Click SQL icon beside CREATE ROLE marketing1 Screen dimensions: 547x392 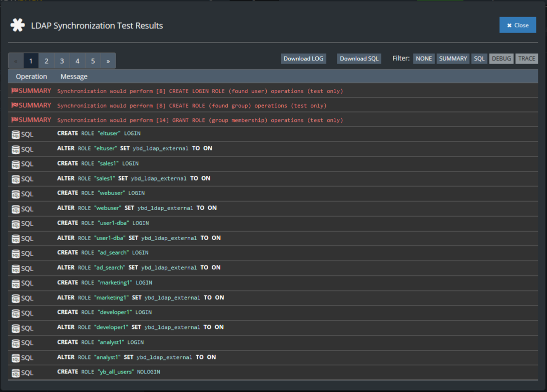16,283
